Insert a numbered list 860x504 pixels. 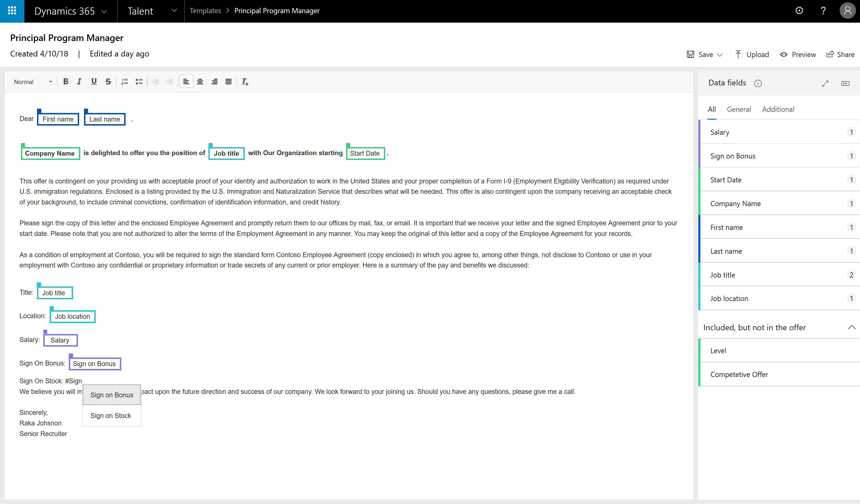[125, 81]
